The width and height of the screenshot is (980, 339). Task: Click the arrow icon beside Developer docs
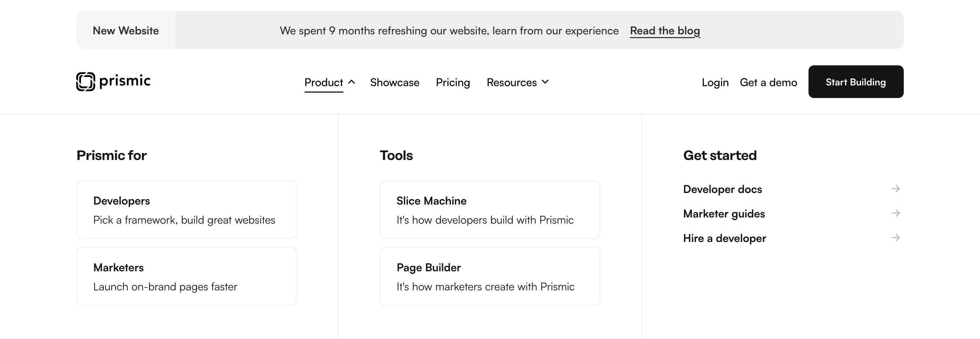click(x=896, y=189)
